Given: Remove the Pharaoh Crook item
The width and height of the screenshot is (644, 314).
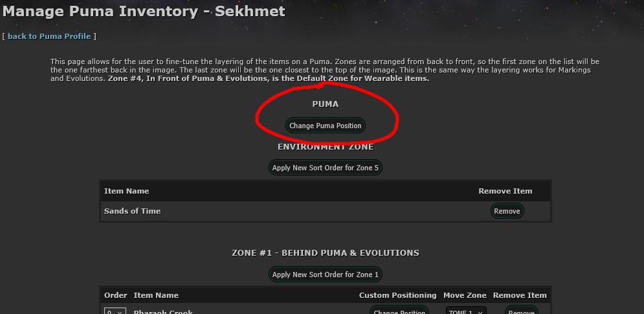Looking at the screenshot, I should (x=521, y=311).
